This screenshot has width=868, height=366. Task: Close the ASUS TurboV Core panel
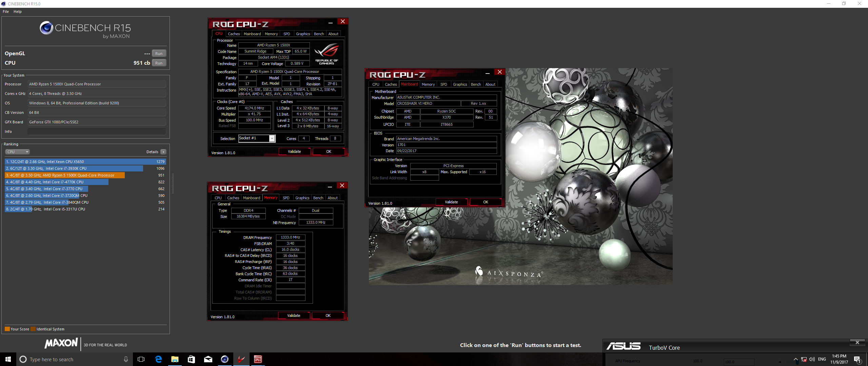[x=857, y=342]
